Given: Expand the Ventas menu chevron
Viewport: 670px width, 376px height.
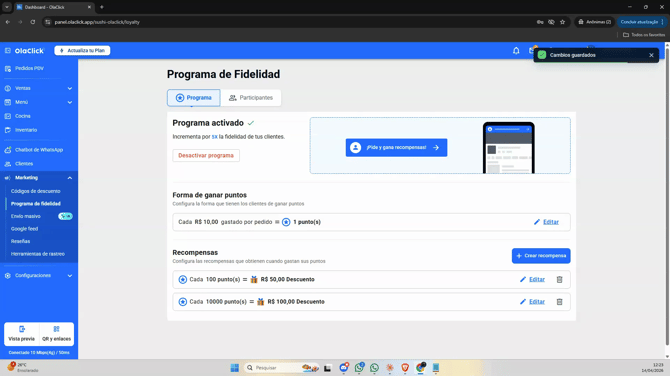Looking at the screenshot, I should (70, 88).
